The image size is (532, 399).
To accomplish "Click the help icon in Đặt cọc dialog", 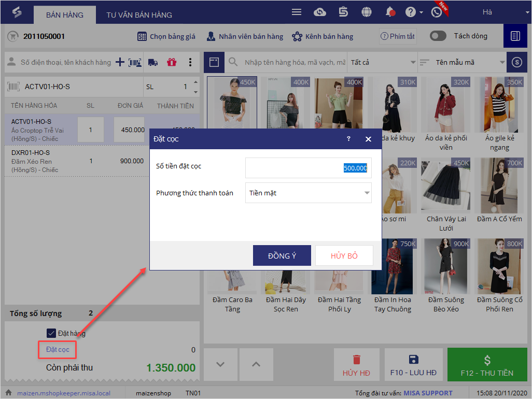I will (348, 139).
